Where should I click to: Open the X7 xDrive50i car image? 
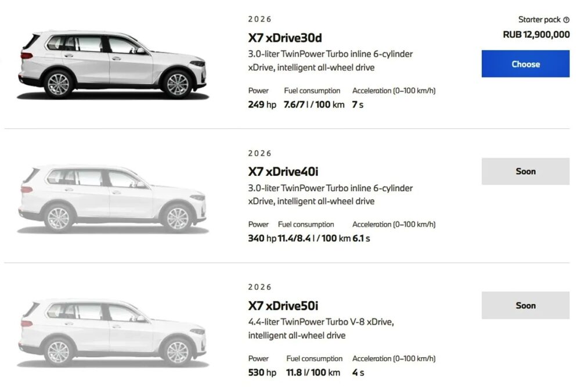point(112,333)
